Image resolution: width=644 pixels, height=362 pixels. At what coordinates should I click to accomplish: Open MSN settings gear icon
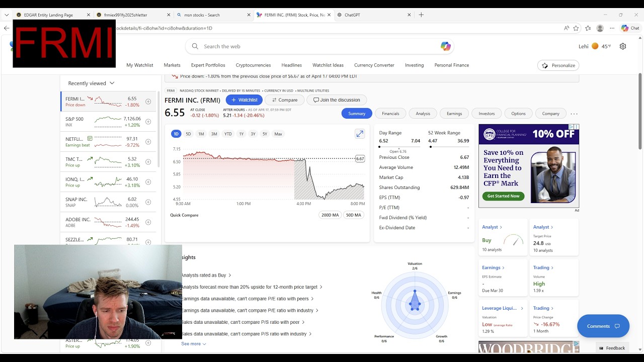click(623, 46)
